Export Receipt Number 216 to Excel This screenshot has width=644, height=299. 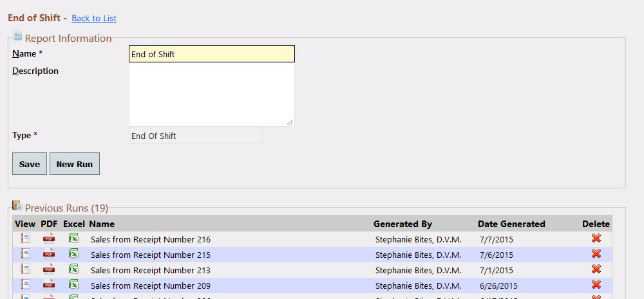point(73,239)
